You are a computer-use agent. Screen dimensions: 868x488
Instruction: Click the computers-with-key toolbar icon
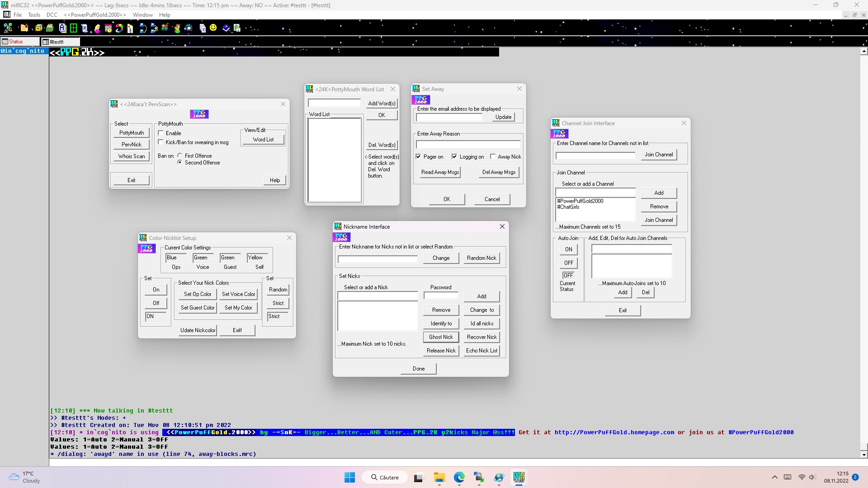pos(154,28)
